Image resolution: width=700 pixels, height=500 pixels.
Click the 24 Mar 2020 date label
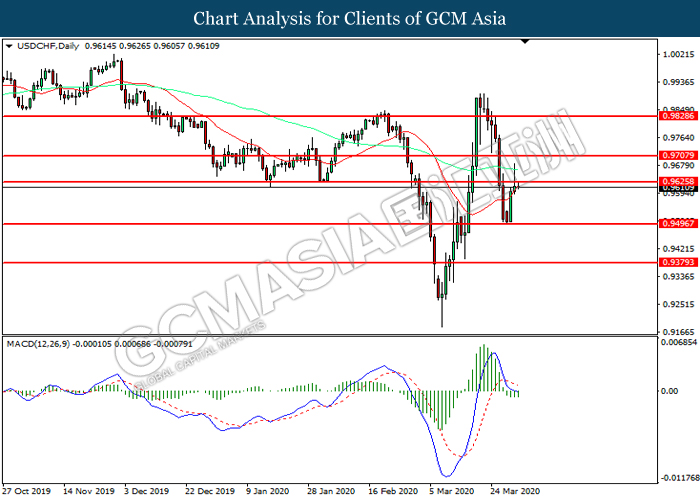515,491
